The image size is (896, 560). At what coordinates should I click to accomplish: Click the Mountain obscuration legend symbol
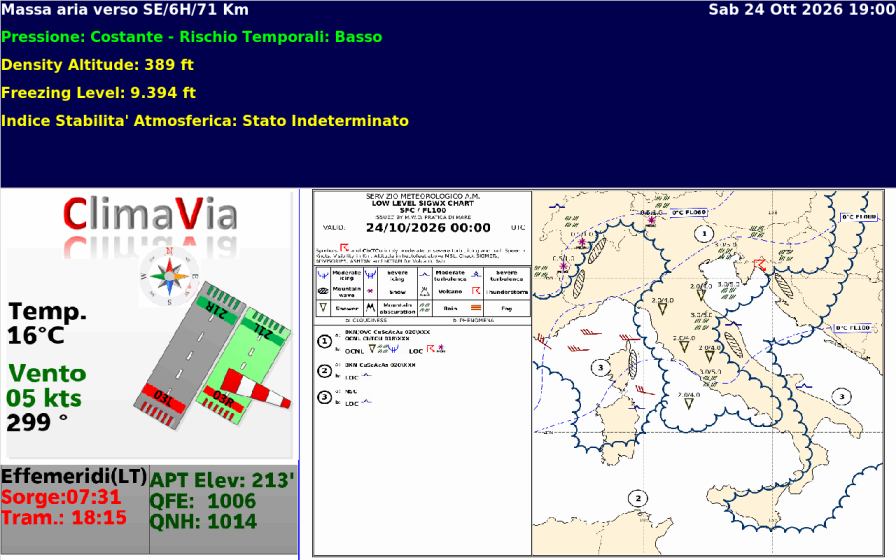(370, 307)
